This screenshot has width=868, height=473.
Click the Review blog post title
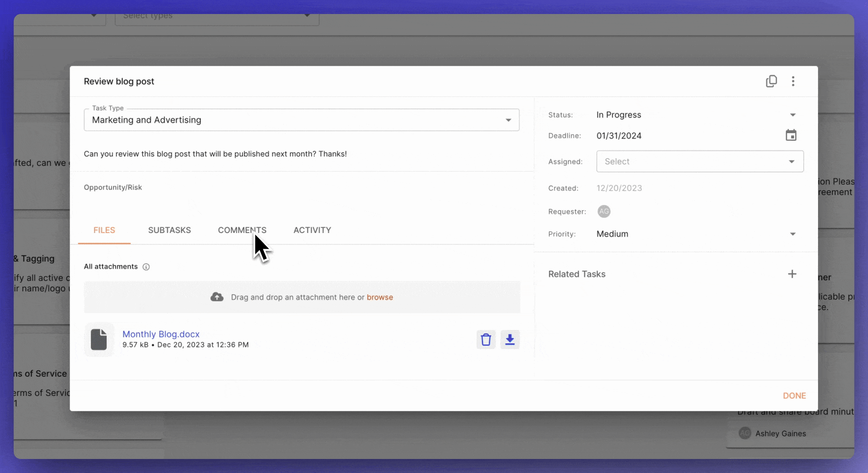pyautogui.click(x=119, y=81)
